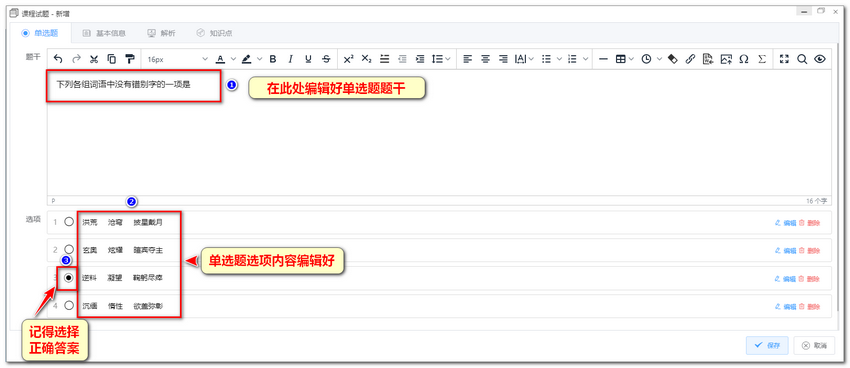
Task: Click the clock date/time icon
Action: [646, 59]
